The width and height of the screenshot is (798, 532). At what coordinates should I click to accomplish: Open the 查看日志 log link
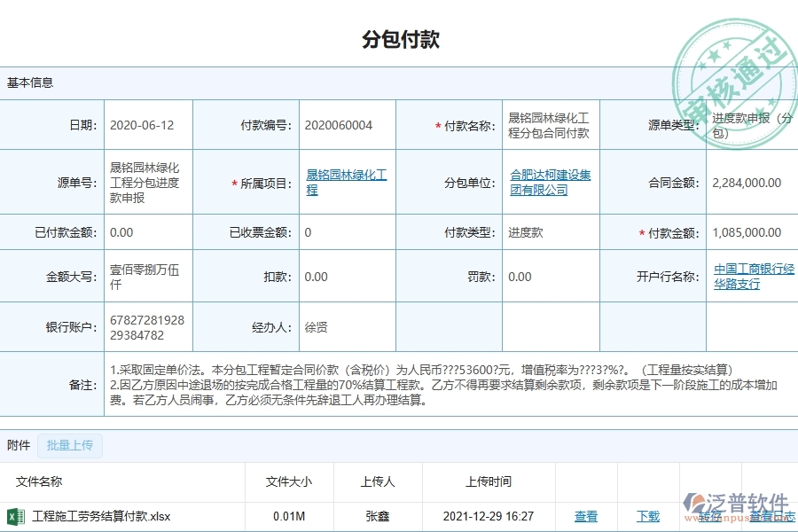click(x=771, y=516)
